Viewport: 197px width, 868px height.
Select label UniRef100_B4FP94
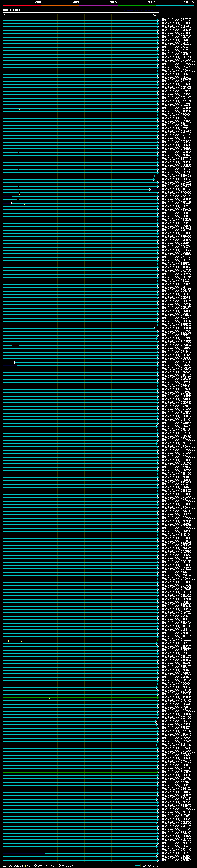pyautogui.click(x=177, y=111)
